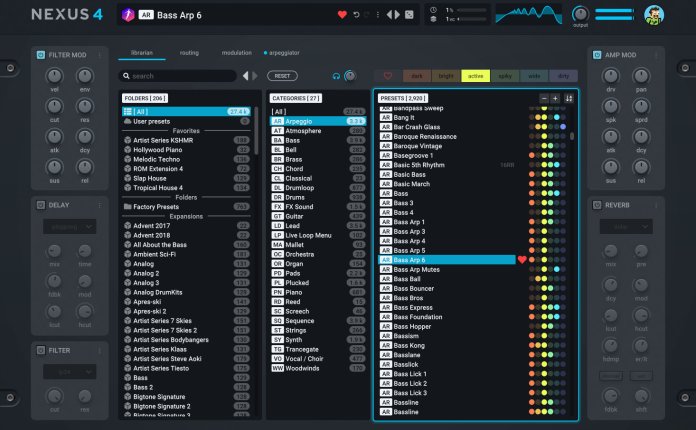Screen dimensions: 696x430
Task: Toggle the Reverb power button
Action: pos(596,205)
